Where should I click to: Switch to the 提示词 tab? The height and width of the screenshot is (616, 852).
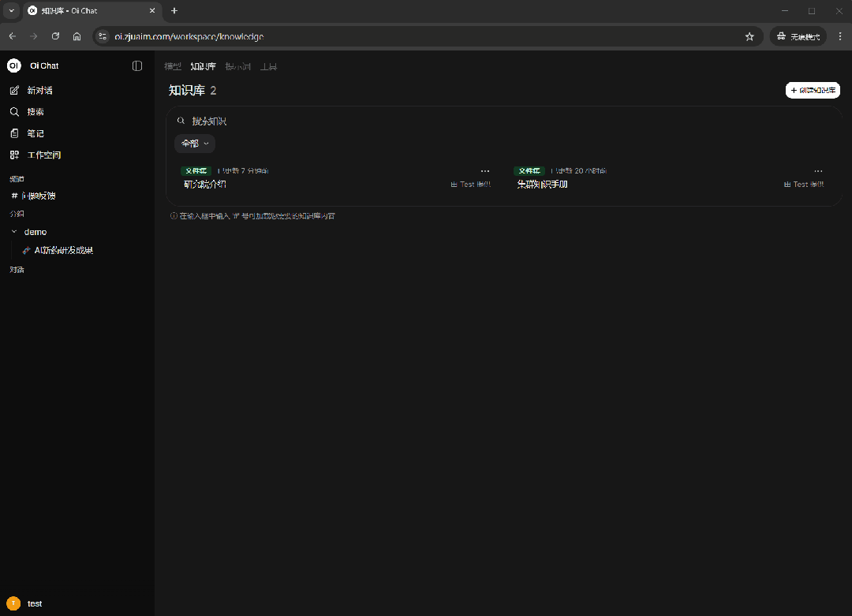[x=238, y=66]
